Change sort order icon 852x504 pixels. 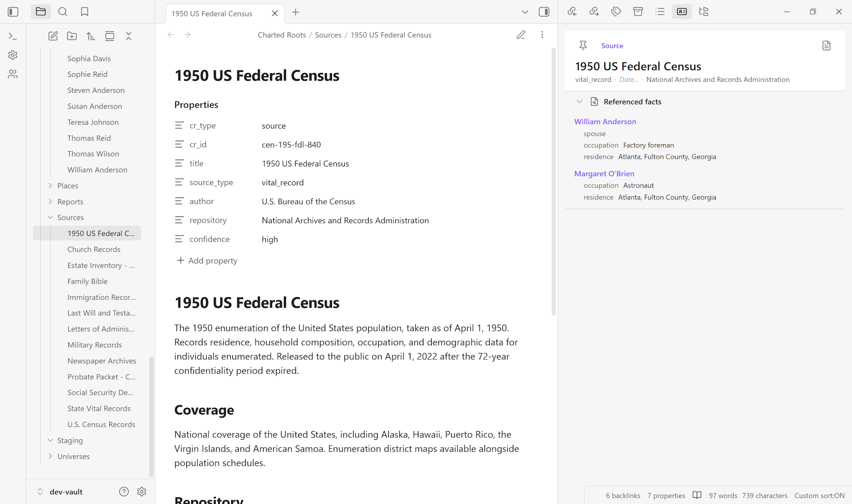(91, 36)
